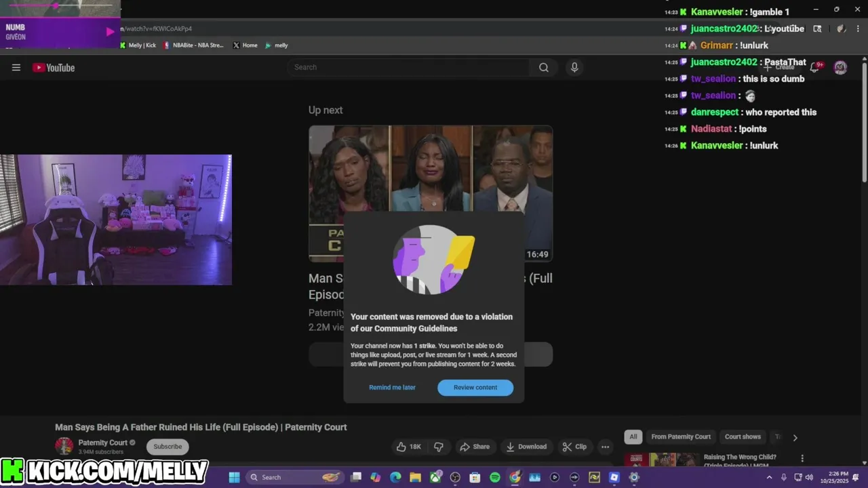Open Copilot from taskbar
868x488 pixels.
coord(376,477)
